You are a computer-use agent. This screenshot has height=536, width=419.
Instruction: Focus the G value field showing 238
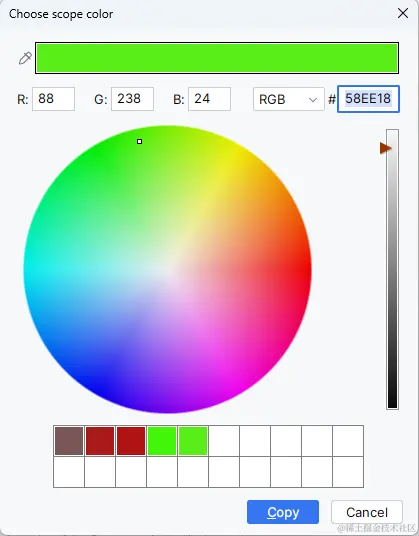132,99
